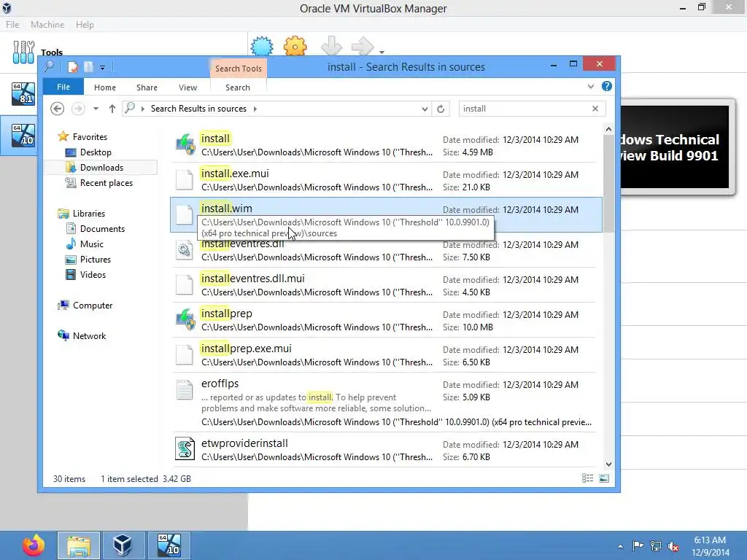Open Recent places in the navigation pane
This screenshot has height=560, width=747.
point(107,183)
